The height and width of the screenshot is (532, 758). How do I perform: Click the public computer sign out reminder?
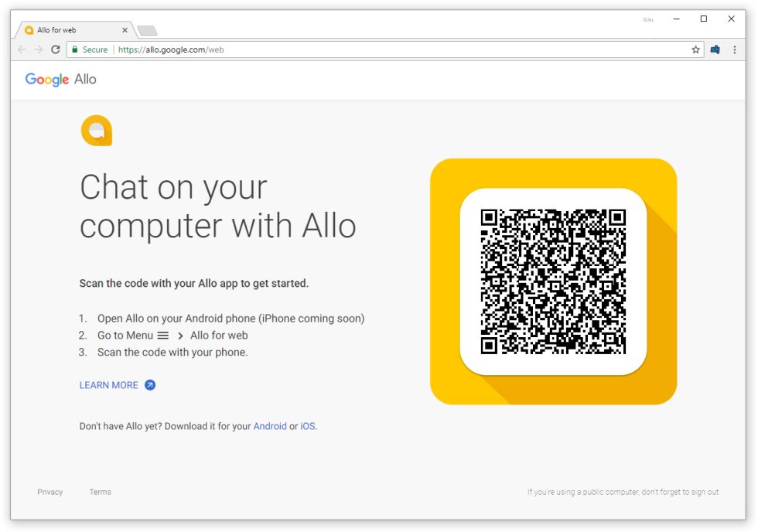pos(623,492)
